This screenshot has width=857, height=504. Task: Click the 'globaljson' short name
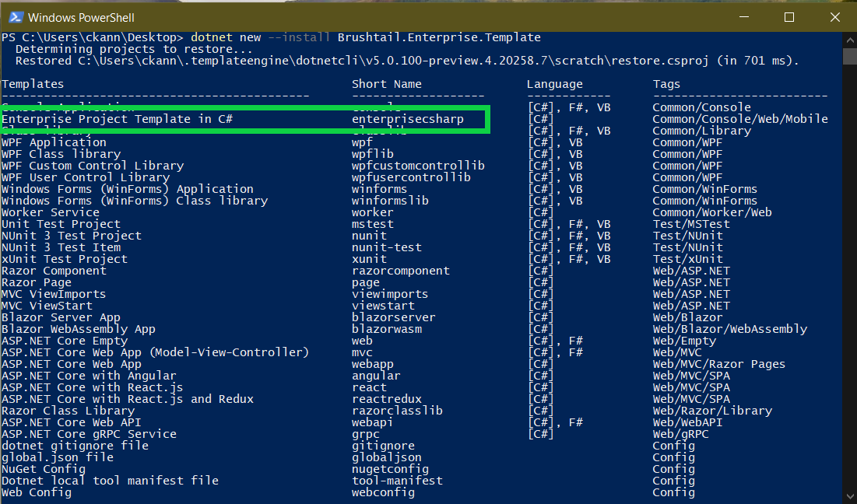386,457
